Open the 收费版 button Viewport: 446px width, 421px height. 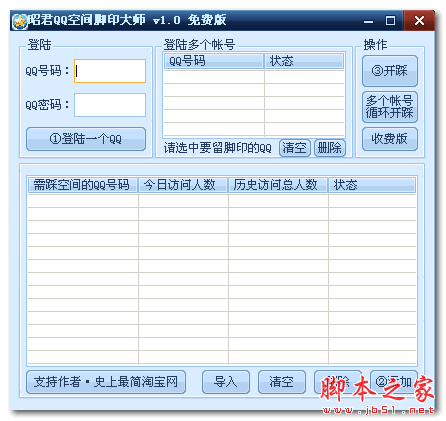coord(390,139)
